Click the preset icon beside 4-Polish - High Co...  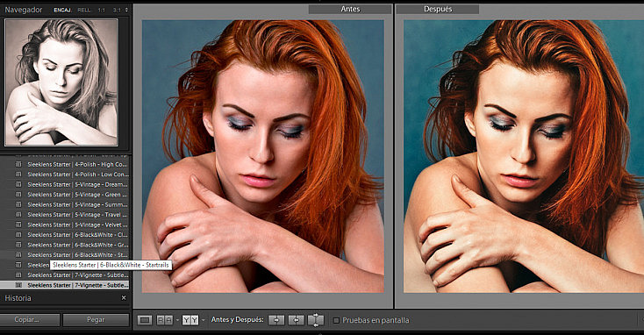pyautogui.click(x=18, y=164)
